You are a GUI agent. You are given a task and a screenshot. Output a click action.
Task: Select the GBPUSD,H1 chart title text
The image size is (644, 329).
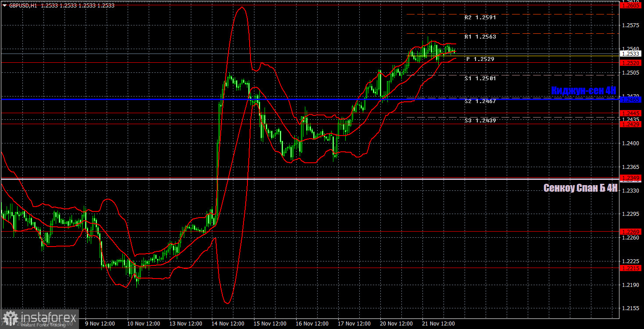click(23, 5)
